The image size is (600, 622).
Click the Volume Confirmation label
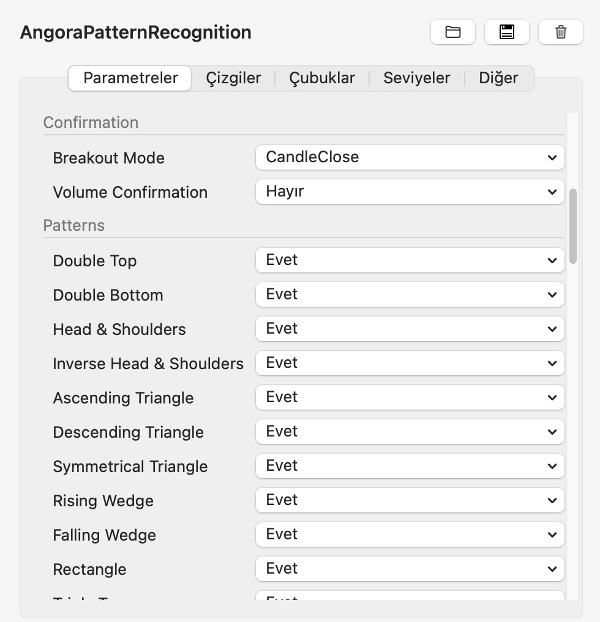[x=130, y=192]
